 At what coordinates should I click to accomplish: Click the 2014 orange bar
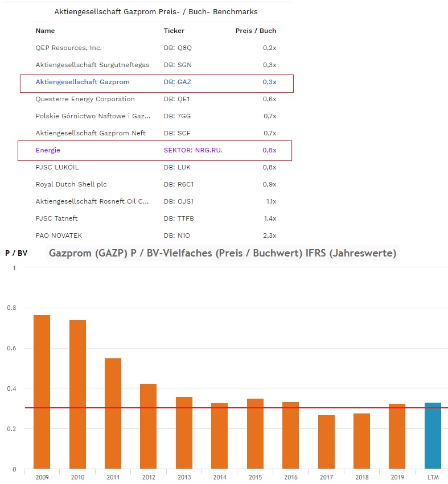tap(219, 436)
